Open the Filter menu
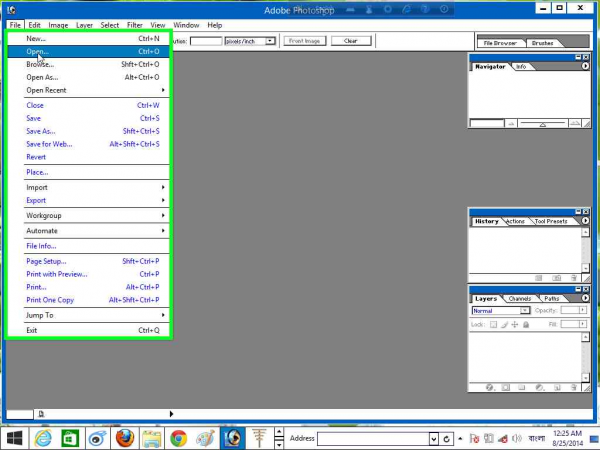This screenshot has height=450, width=600. tap(135, 25)
